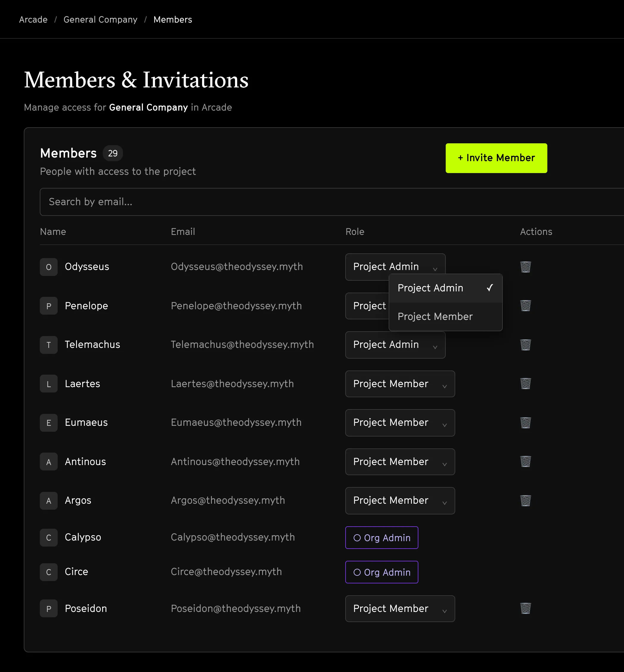The image size is (624, 672).
Task: Click the Members & Invitations heading
Action: pos(136,80)
